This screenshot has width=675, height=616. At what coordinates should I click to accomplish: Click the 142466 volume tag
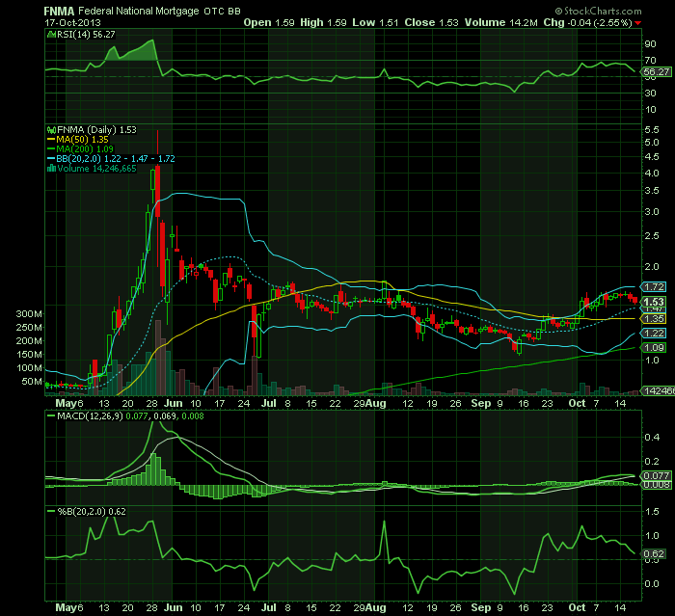659,390
